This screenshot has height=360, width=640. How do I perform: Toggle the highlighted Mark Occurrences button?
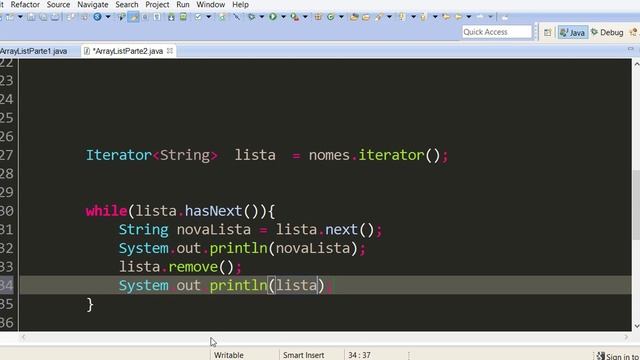pyautogui.click(x=133, y=17)
